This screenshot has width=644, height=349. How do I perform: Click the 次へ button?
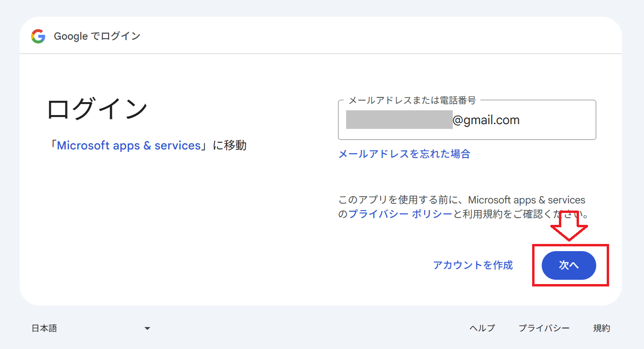569,265
